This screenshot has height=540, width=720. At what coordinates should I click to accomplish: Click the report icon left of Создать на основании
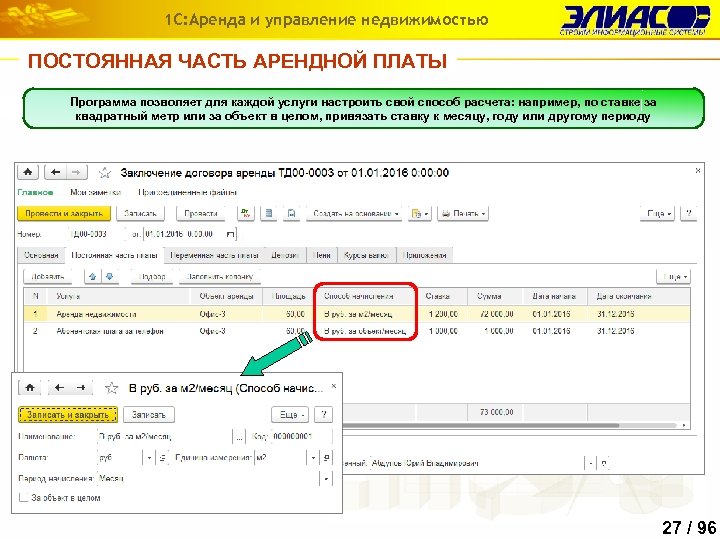(x=291, y=213)
